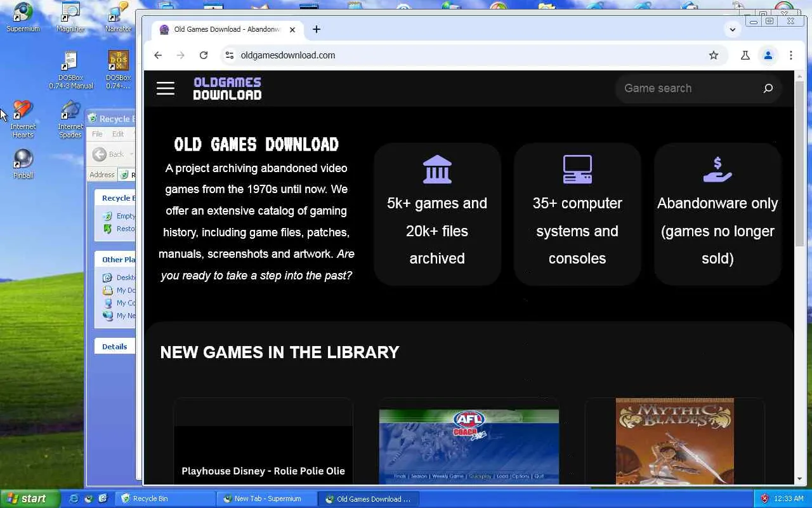The image size is (812, 508).
Task: Open the browser profile icon
Action: point(768,55)
